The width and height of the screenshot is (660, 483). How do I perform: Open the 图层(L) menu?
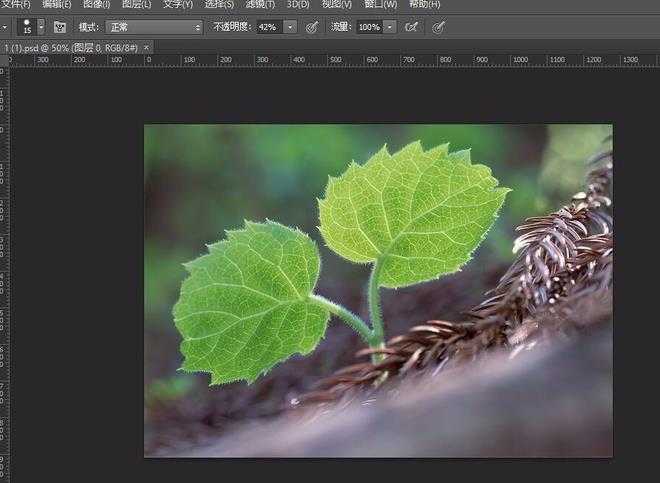(x=137, y=5)
